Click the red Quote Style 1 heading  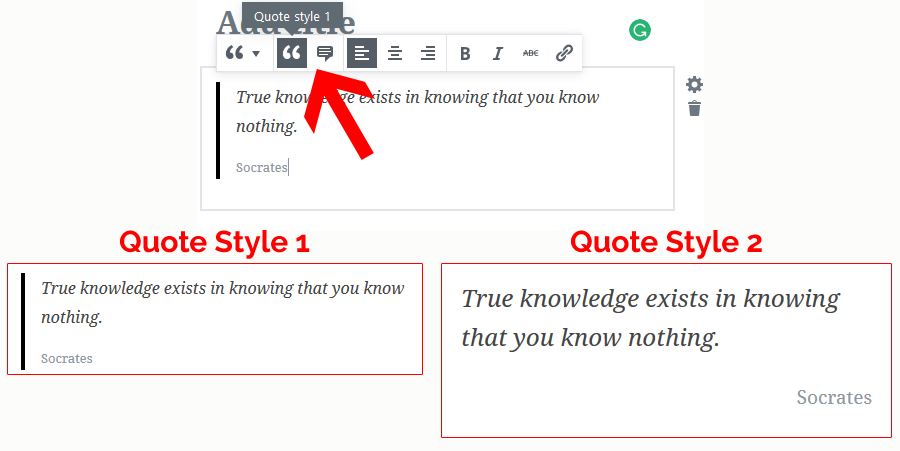pos(214,242)
